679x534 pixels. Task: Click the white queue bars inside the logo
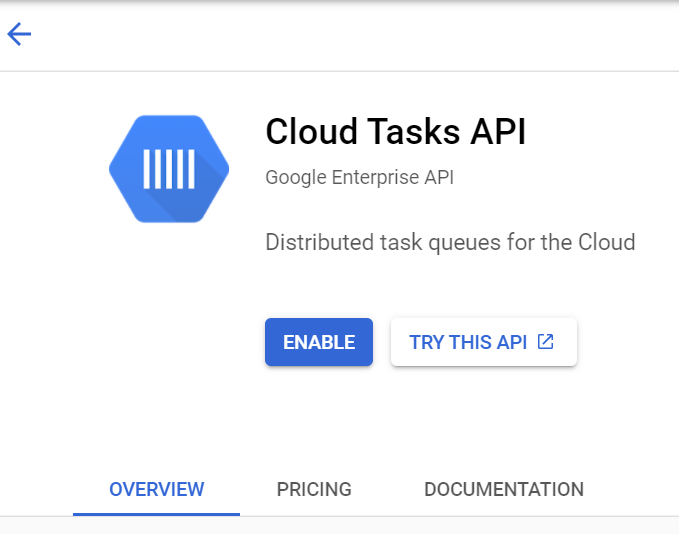tap(169, 169)
